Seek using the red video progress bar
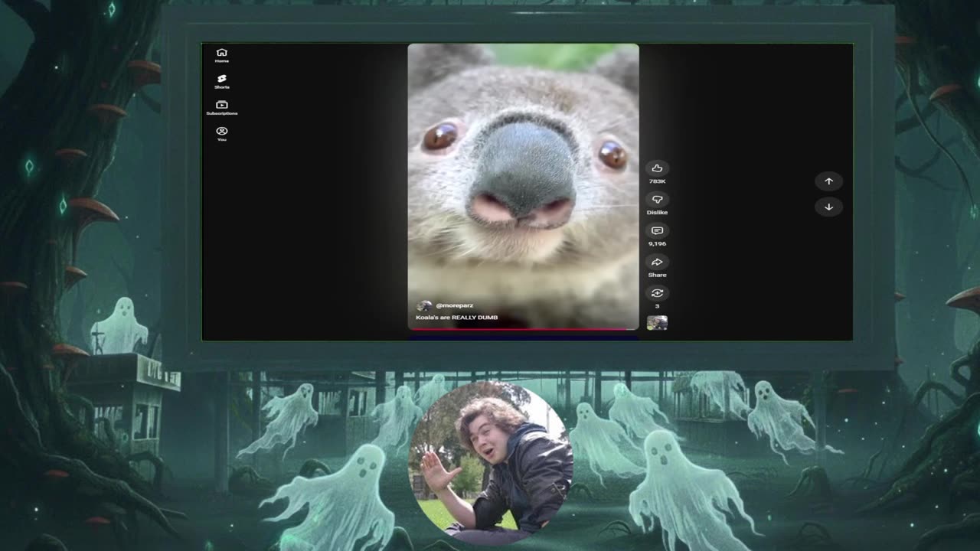The height and width of the screenshot is (551, 980). (x=523, y=329)
